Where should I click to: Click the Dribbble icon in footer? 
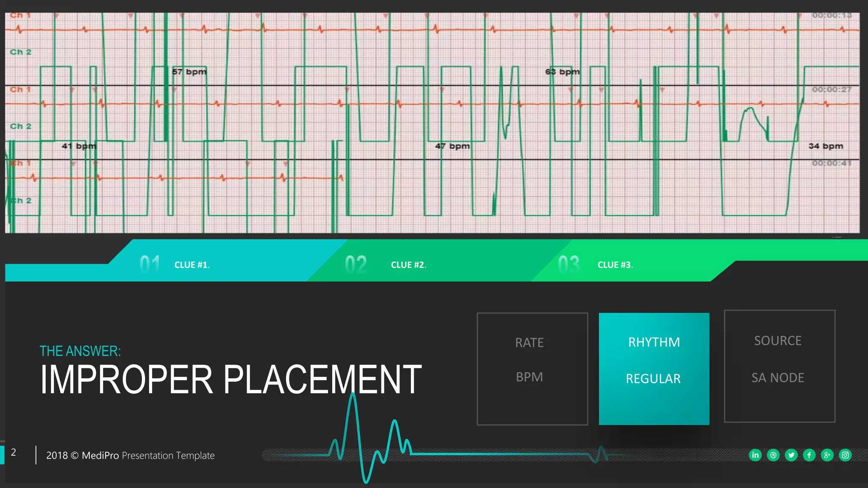click(x=773, y=455)
